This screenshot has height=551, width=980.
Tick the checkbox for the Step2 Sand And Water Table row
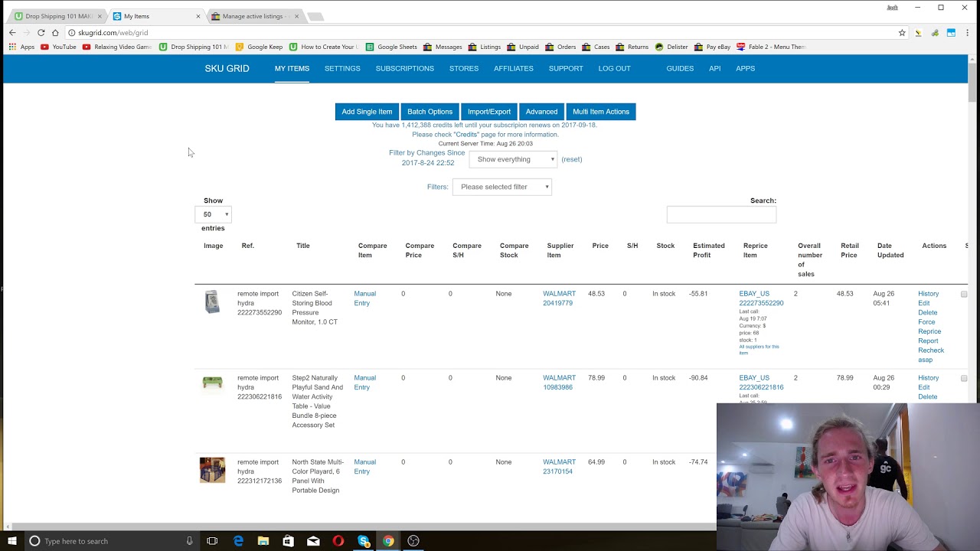(964, 378)
